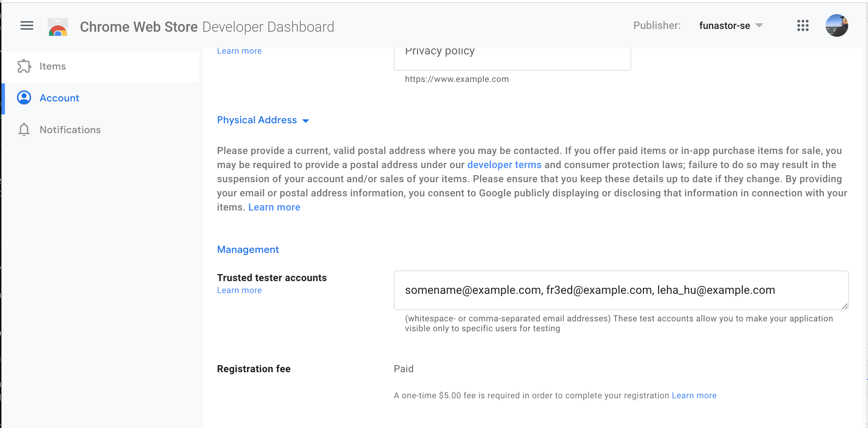The image size is (868, 428).
Task: Expand the Physical Address section
Action: pos(307,120)
